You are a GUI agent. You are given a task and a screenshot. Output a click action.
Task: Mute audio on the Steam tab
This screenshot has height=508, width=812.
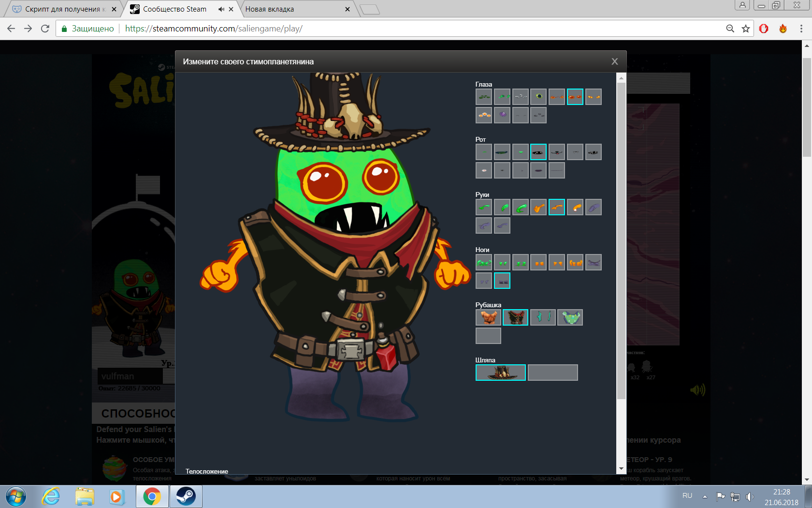(221, 9)
